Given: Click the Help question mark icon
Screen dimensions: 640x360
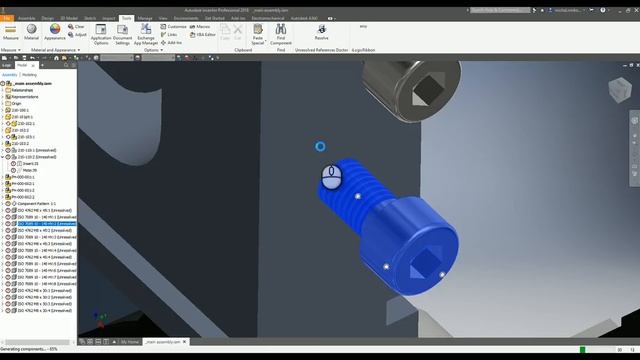Looking at the screenshot, I should 603,10.
